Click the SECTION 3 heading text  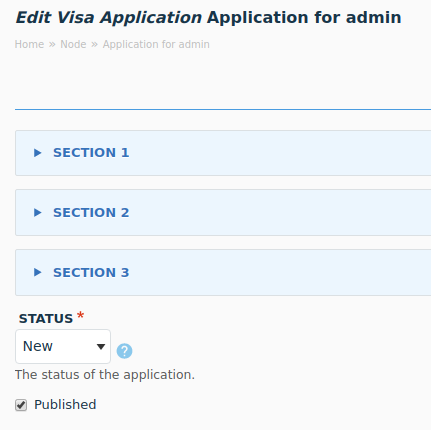tap(91, 272)
